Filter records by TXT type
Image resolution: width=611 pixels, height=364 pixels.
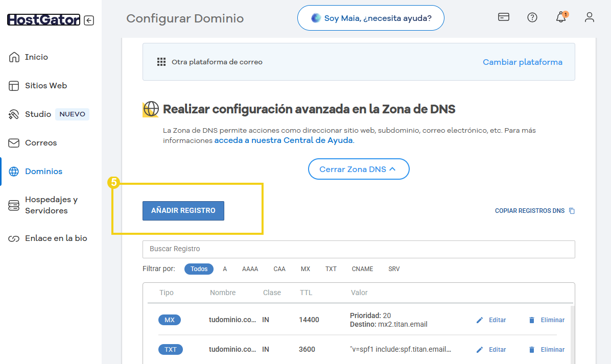[x=331, y=269]
